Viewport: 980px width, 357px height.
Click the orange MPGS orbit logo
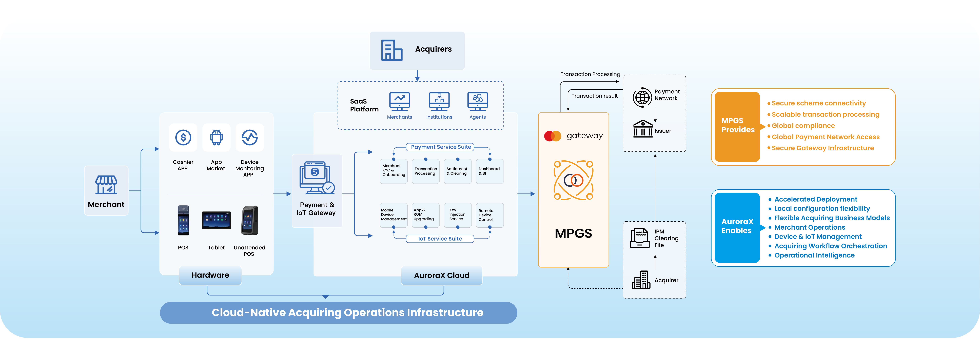coord(573,180)
